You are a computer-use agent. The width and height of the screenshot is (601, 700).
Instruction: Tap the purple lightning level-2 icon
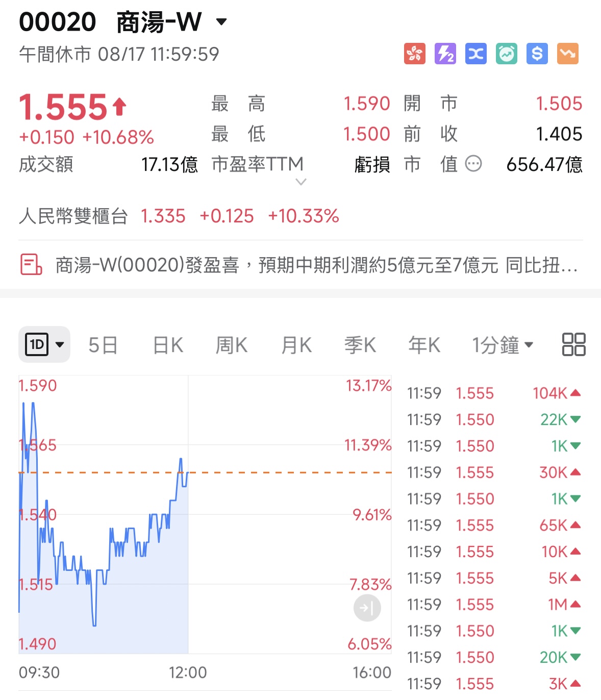click(x=445, y=54)
